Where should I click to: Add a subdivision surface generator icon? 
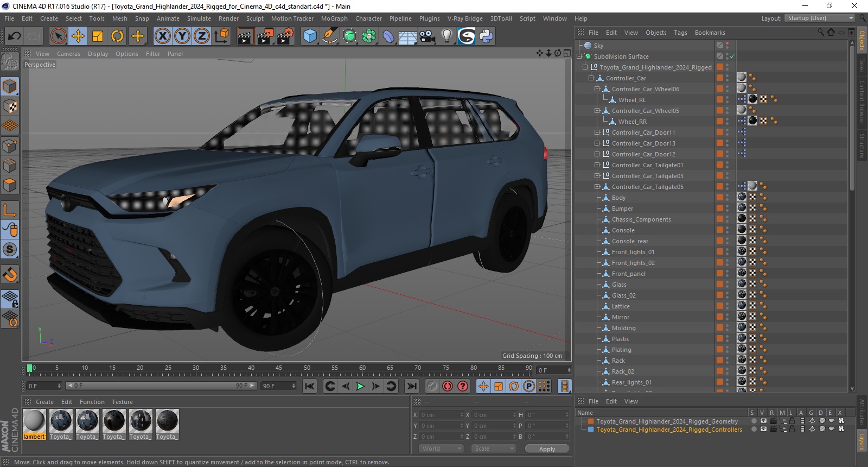click(x=349, y=36)
